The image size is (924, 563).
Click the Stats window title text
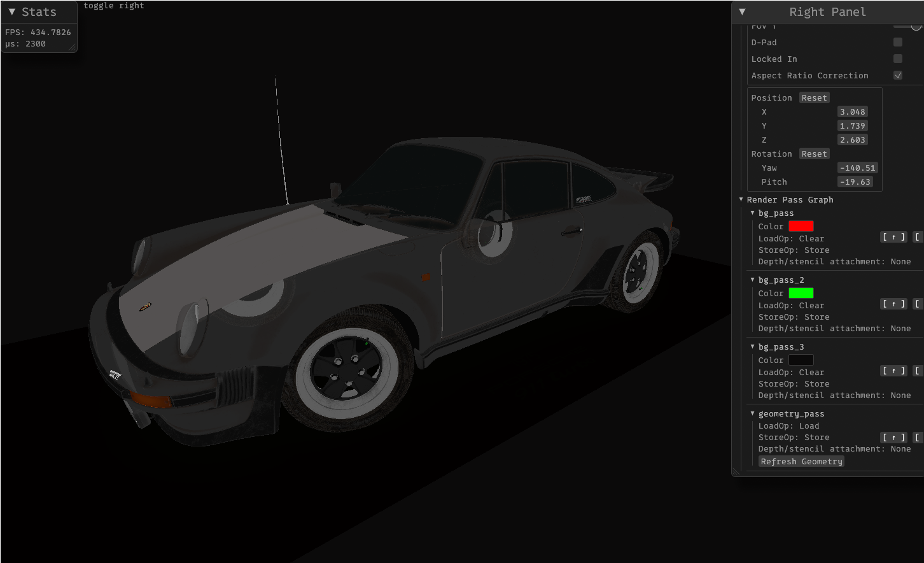coord(39,11)
